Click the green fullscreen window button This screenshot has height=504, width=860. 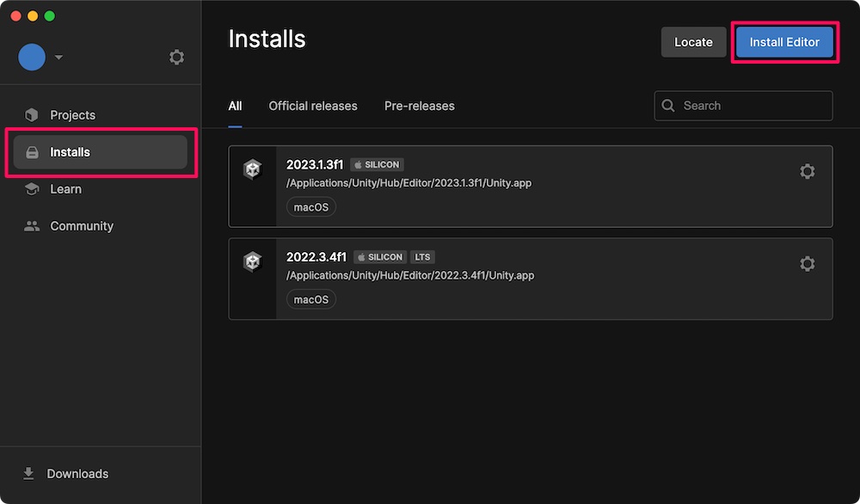coord(49,15)
